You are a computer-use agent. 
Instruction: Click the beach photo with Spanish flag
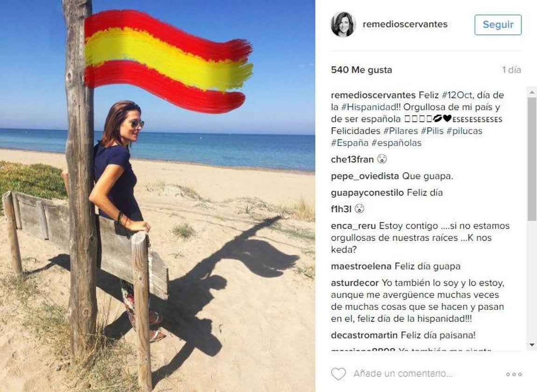(x=157, y=196)
